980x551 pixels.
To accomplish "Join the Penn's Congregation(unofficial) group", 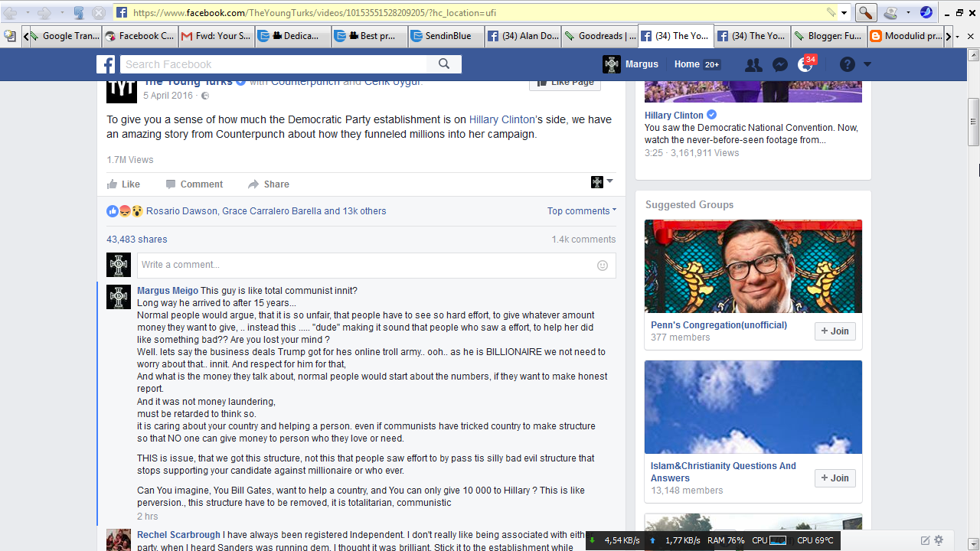I will click(835, 331).
